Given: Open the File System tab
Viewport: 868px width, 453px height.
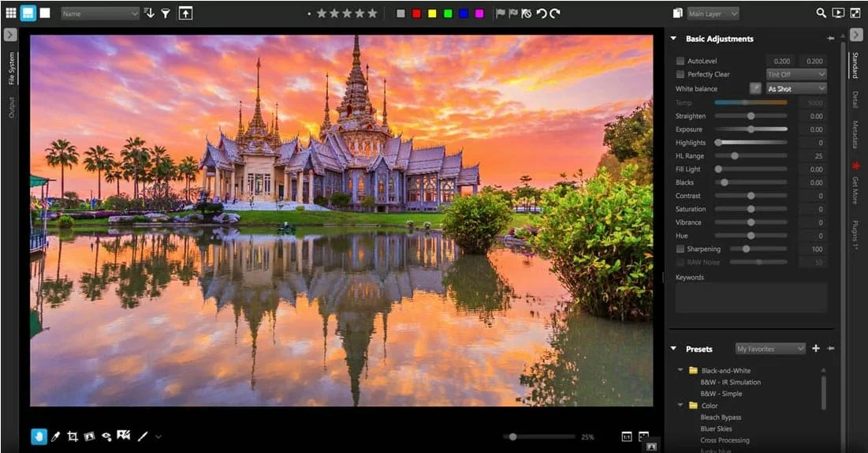Looking at the screenshot, I should (12, 68).
